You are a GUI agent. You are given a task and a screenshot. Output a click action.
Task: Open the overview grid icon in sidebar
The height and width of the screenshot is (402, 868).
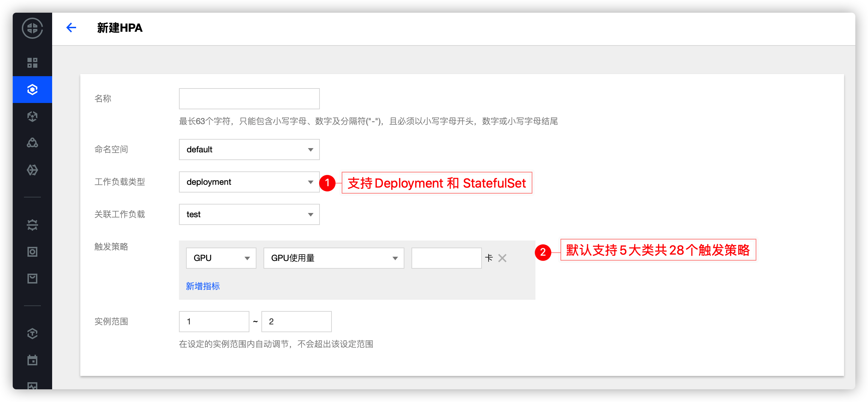pos(32,63)
